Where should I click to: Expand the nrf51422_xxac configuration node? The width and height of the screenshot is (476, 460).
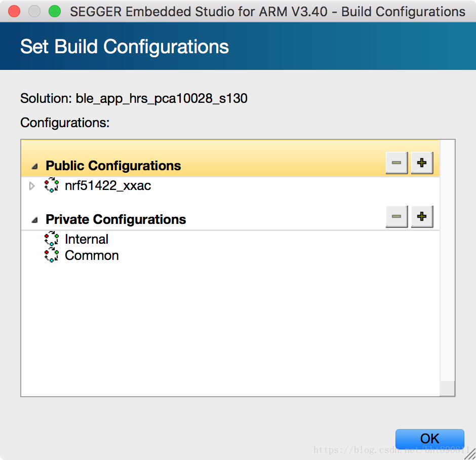coord(32,185)
